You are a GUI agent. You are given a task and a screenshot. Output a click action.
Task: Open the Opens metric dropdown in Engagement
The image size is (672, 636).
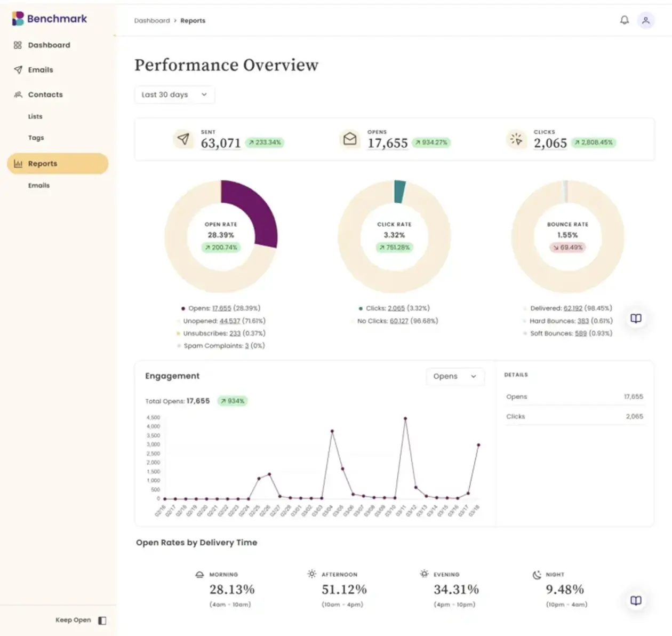pyautogui.click(x=455, y=376)
